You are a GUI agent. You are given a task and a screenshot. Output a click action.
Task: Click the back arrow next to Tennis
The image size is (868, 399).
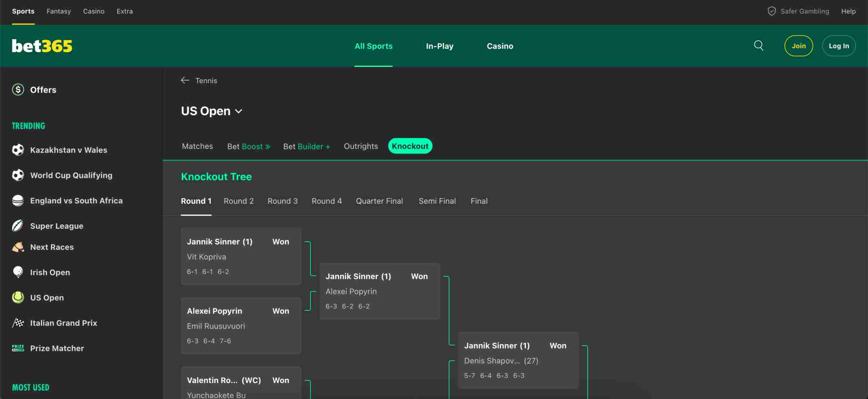click(185, 81)
